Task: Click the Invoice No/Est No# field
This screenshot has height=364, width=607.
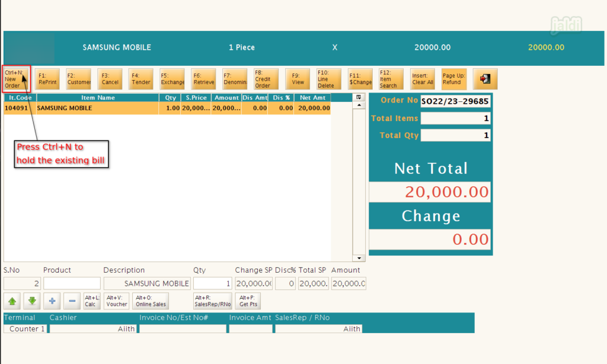Action: pyautogui.click(x=183, y=329)
